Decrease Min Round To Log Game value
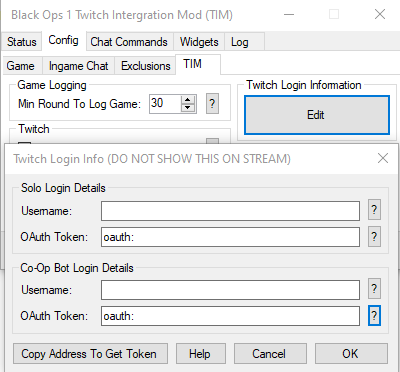This screenshot has width=400, height=372. coord(188,108)
